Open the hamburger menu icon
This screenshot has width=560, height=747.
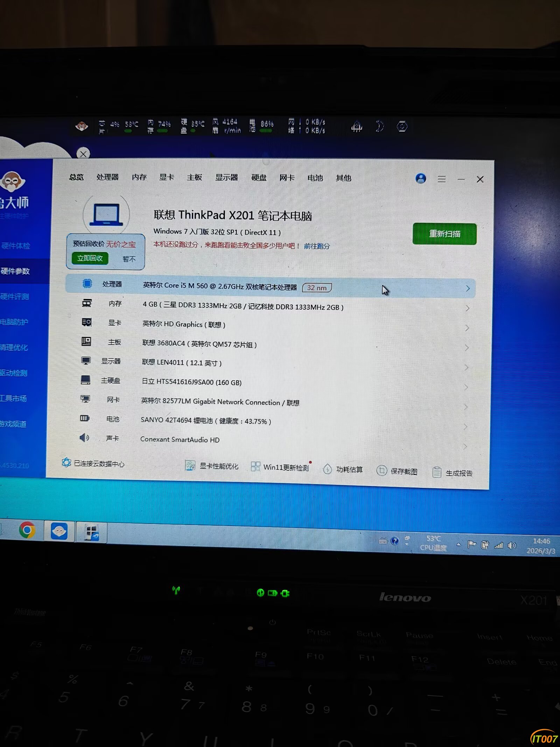(442, 179)
